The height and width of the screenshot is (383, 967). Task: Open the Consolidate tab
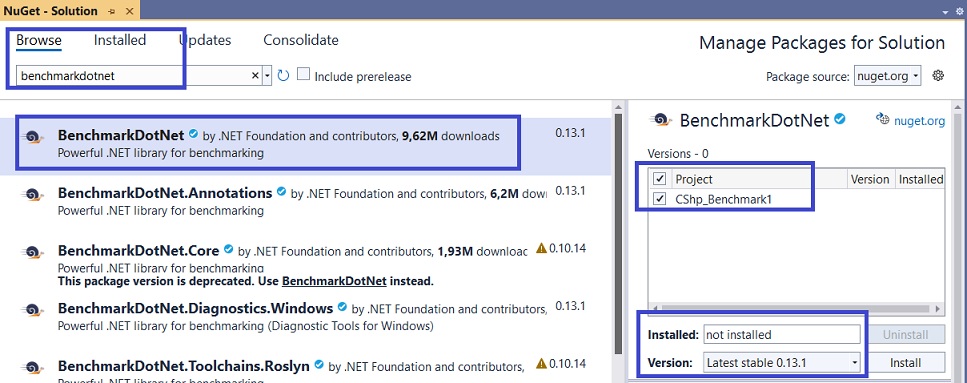[x=301, y=40]
